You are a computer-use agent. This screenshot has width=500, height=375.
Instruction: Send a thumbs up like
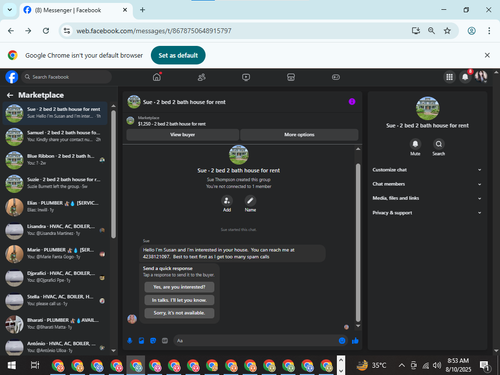[x=355, y=341]
